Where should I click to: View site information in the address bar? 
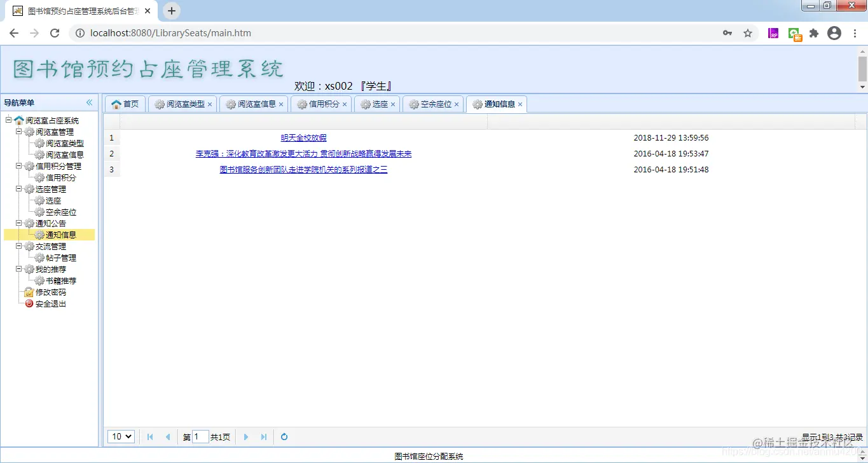tap(80, 33)
